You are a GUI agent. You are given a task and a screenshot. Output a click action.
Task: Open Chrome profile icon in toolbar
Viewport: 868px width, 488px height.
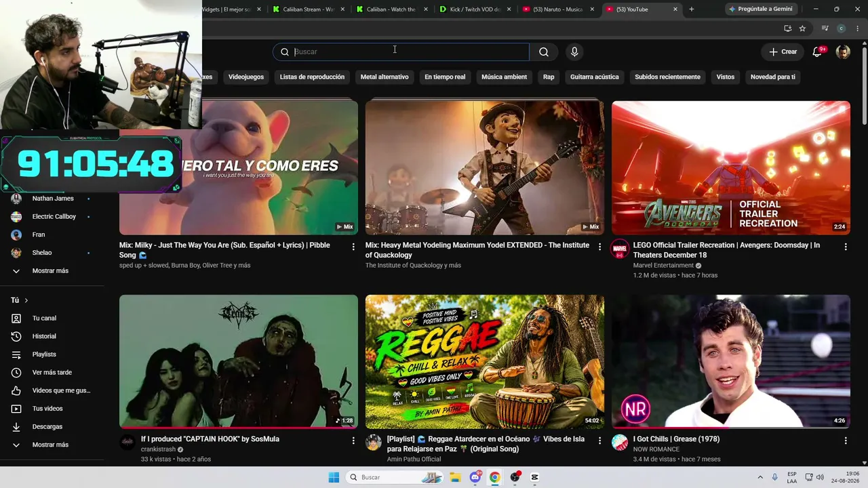[841, 28]
